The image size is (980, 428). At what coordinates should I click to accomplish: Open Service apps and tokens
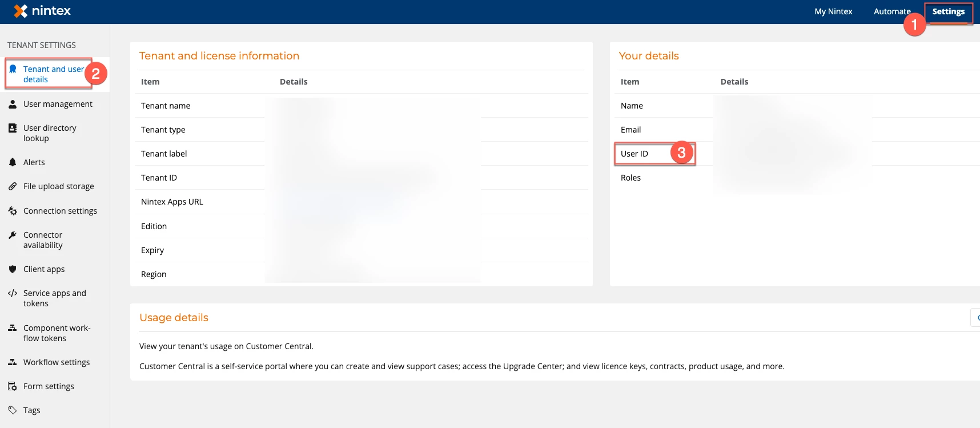pyautogui.click(x=55, y=298)
